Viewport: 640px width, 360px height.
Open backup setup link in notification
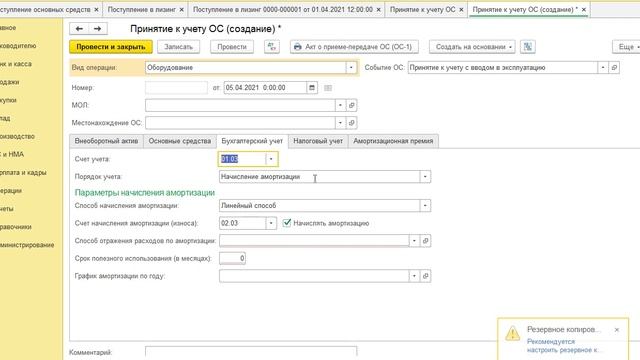click(x=564, y=346)
